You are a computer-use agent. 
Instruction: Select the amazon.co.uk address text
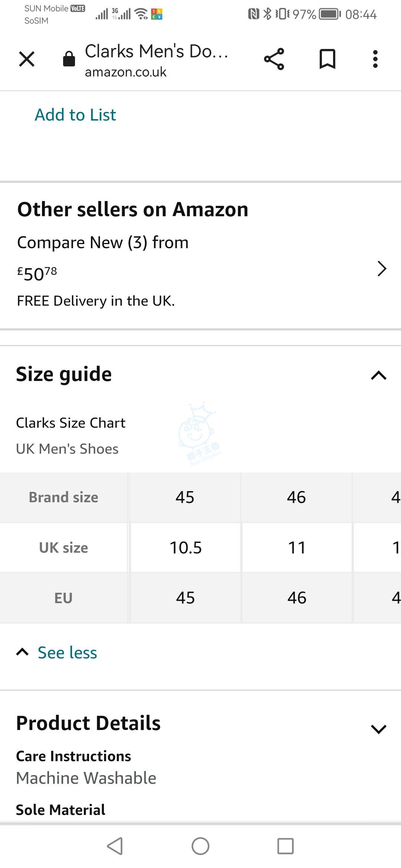(x=125, y=72)
